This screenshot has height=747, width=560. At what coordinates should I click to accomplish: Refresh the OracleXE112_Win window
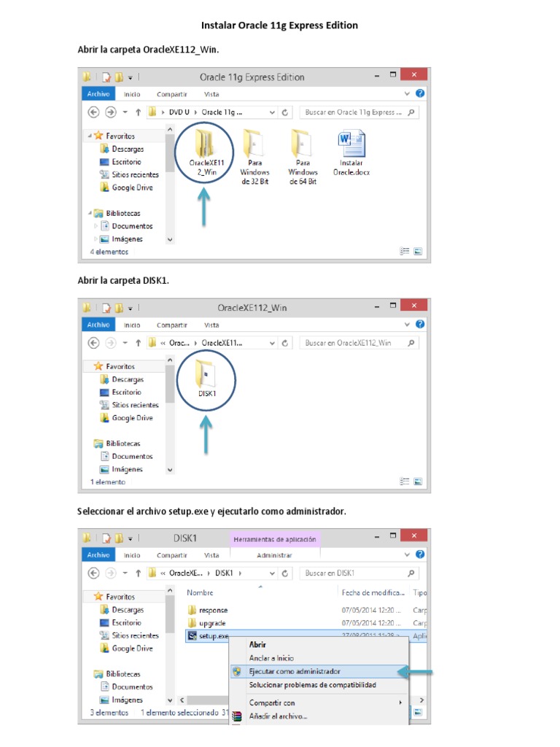point(285,343)
